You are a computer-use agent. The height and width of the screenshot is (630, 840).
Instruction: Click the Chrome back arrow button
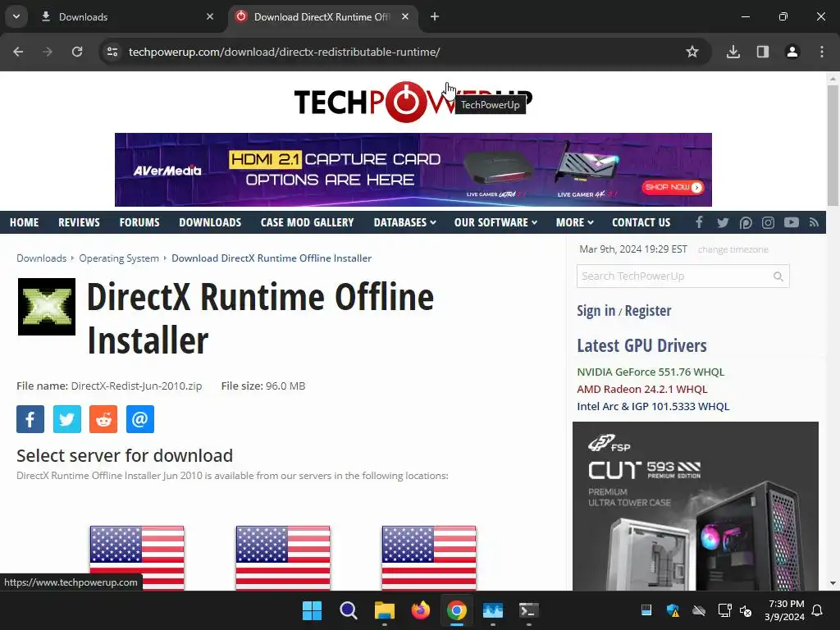coord(18,52)
